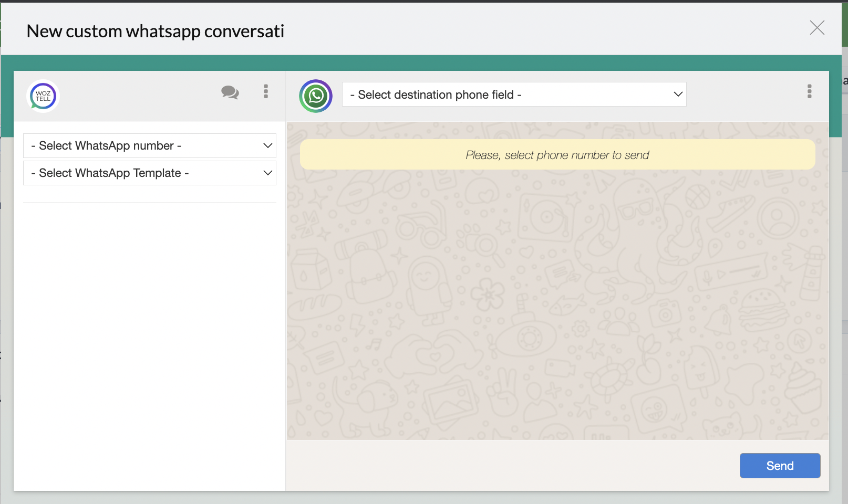Open the left panel three-dot menu
The image size is (848, 504).
coord(266,91)
